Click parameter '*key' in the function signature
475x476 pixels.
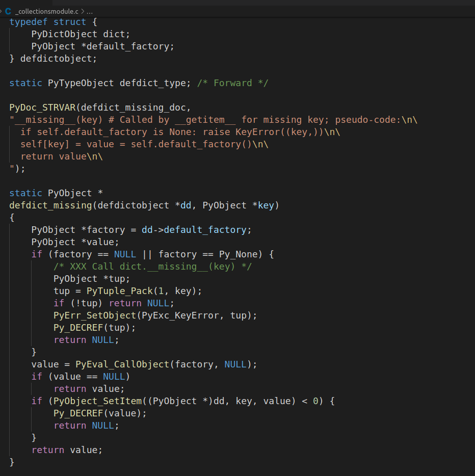pos(263,205)
